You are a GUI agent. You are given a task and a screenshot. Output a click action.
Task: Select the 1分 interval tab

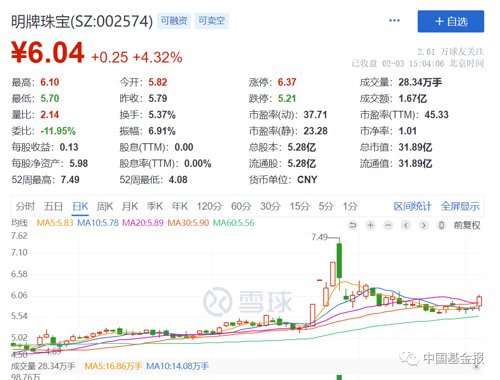(350, 207)
